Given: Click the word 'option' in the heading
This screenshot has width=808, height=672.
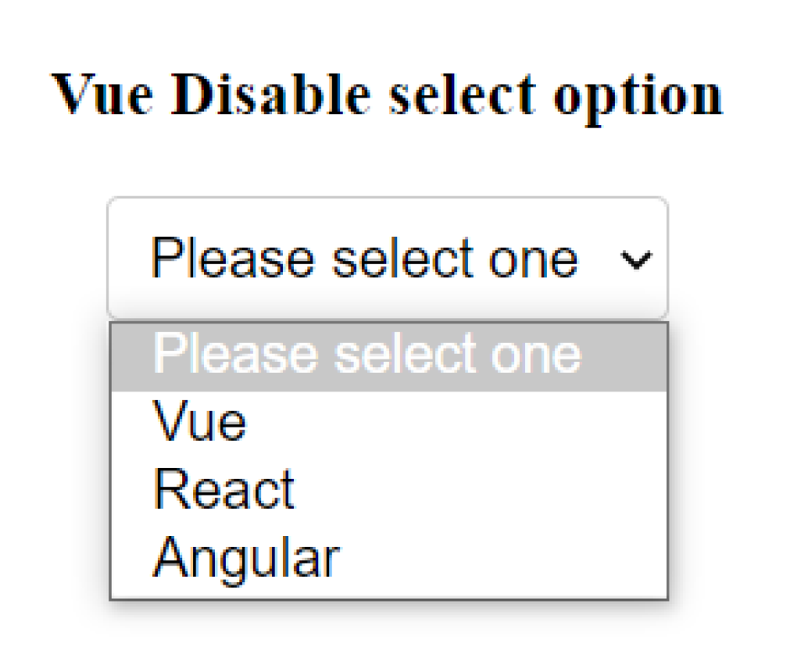Looking at the screenshot, I should (x=637, y=96).
